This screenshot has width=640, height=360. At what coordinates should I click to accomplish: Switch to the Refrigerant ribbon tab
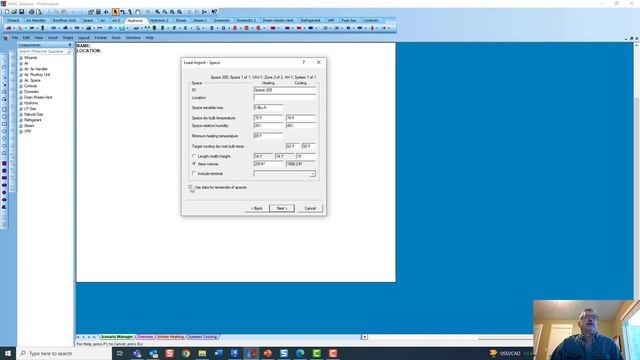pyautogui.click(x=310, y=20)
